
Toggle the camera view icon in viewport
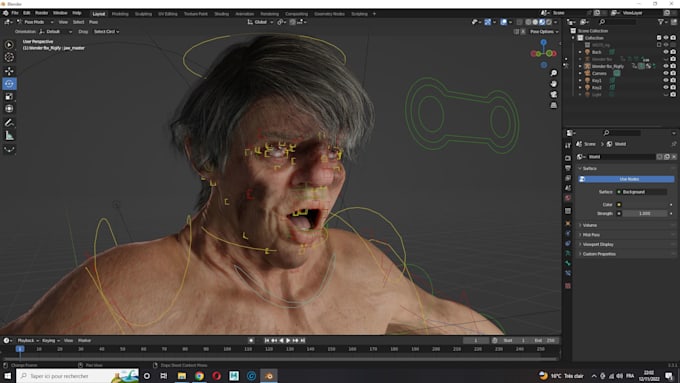pos(554,94)
